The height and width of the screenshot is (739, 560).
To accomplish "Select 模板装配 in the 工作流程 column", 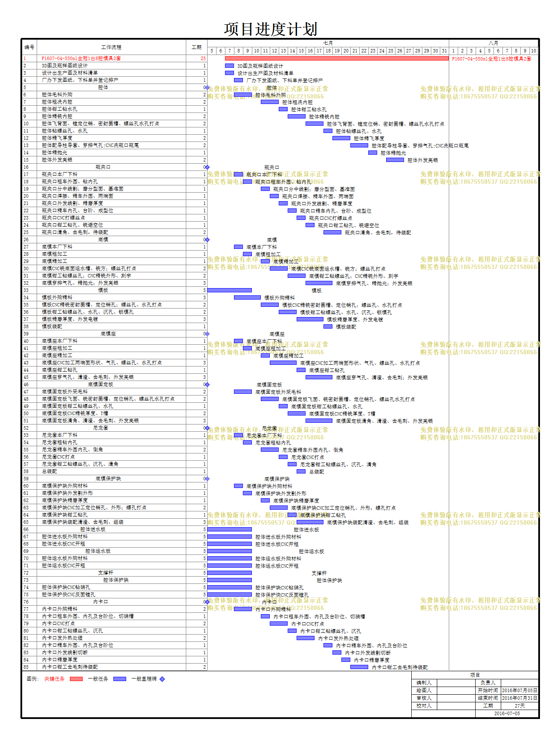I will coord(52,326).
